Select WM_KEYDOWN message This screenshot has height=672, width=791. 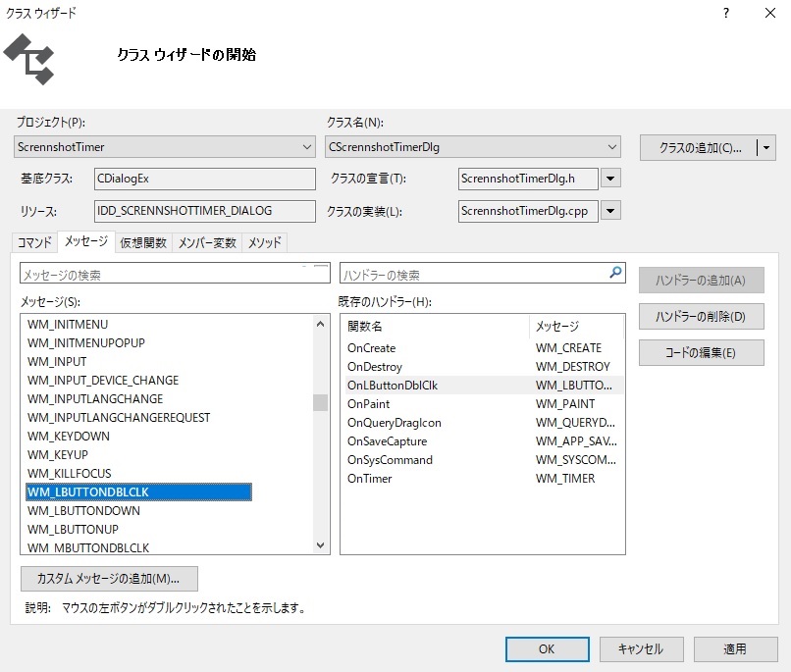[68, 437]
